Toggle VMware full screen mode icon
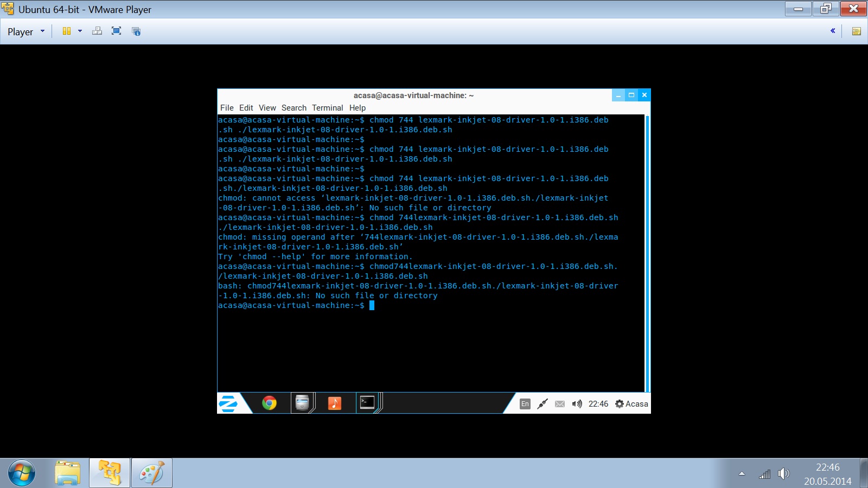Viewport: 868px width, 488px height. click(x=116, y=31)
